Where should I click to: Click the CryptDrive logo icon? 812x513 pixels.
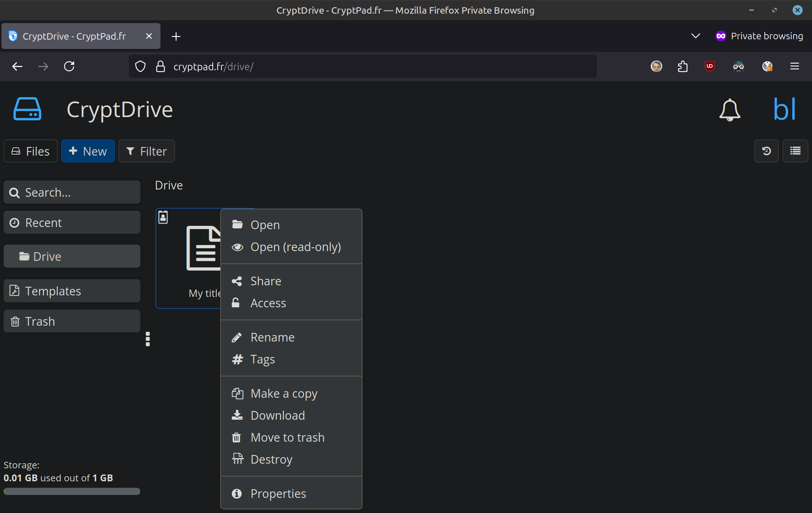[27, 109]
